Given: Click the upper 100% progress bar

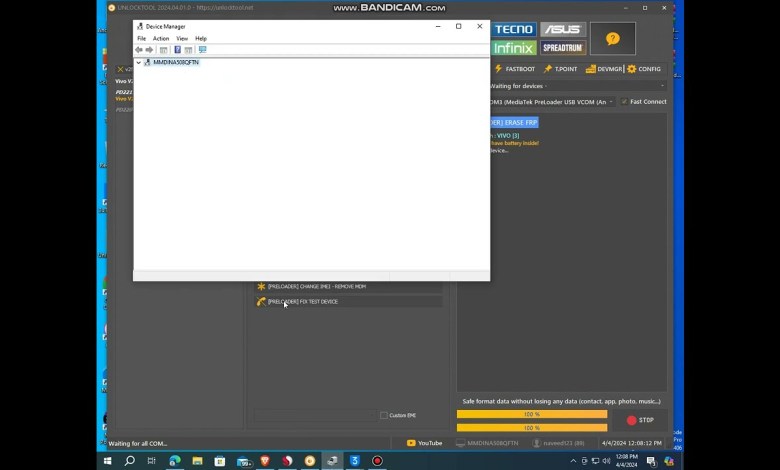Looking at the screenshot, I should coord(531,414).
